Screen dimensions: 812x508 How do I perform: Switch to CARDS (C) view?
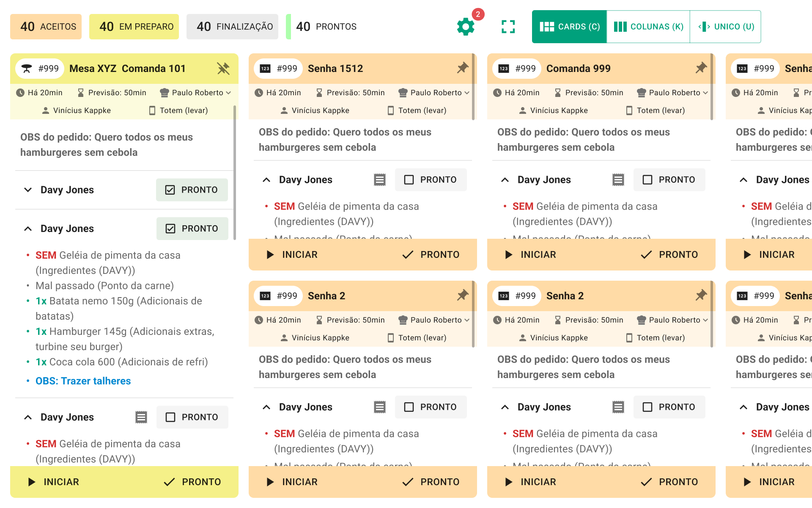point(569,27)
